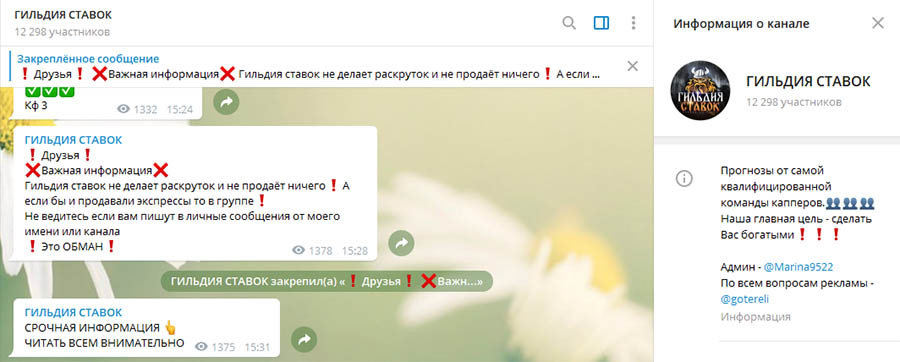This screenshot has width=900, height=362.
Task: Click the info icon in the channel panel
Action: pyautogui.click(x=684, y=178)
